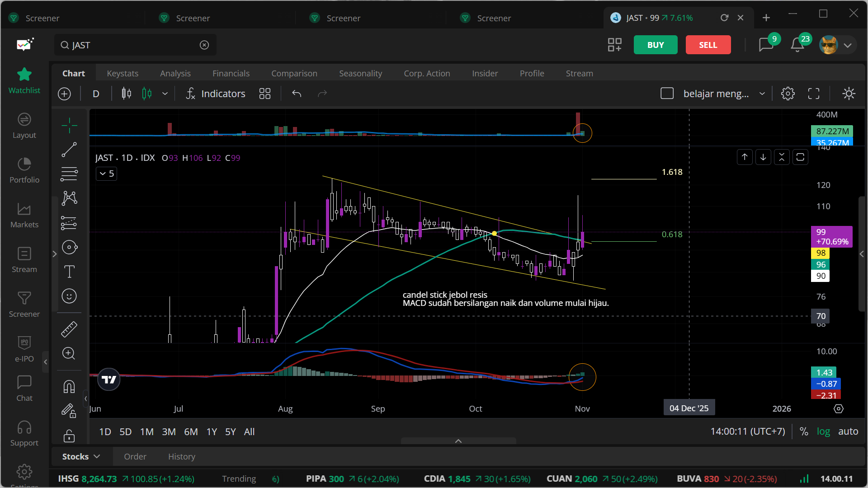
Task: Open the emoji sticker tool
Action: click(x=69, y=296)
